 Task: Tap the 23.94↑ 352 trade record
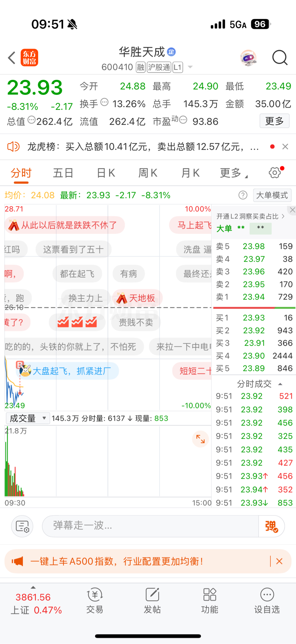tap(254, 489)
